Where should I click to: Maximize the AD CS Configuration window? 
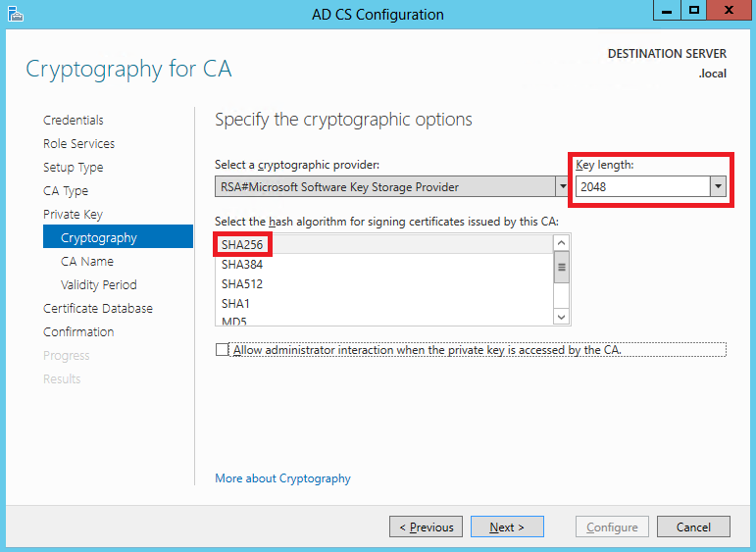coord(694,10)
